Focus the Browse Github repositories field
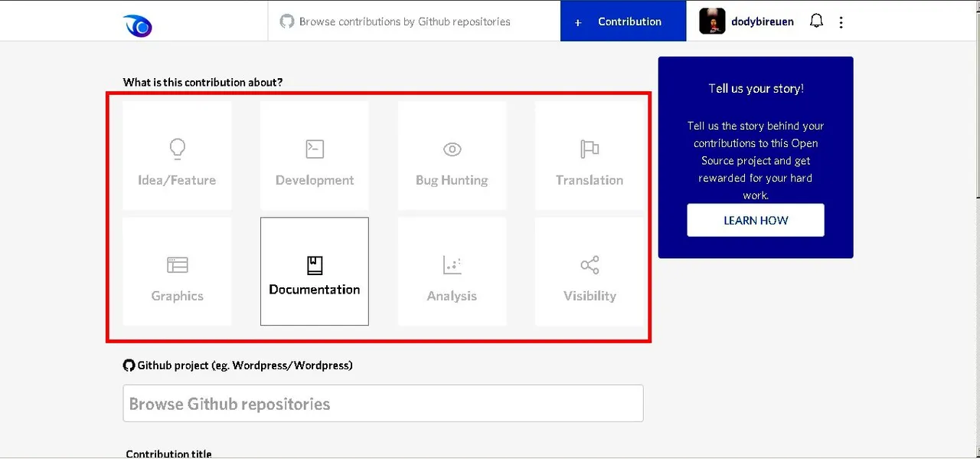Image resolution: width=980 pixels, height=459 pixels. pyautogui.click(x=383, y=403)
